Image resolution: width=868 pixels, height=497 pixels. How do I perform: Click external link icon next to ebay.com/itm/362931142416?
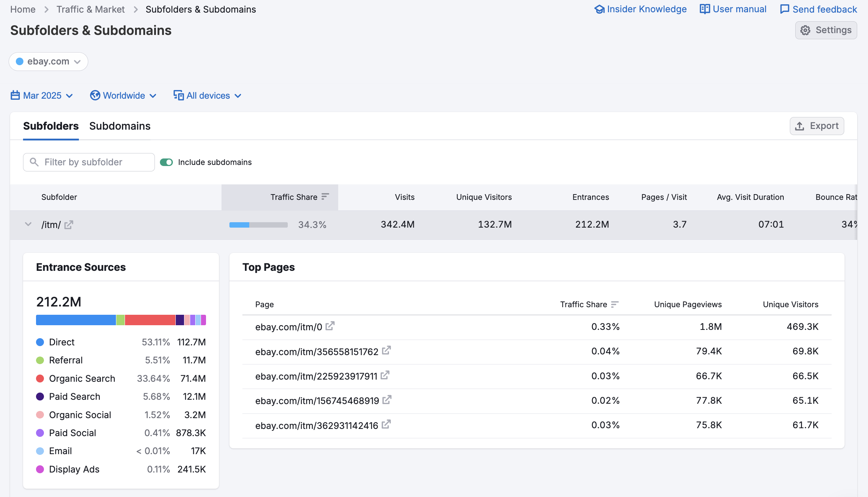tap(386, 424)
